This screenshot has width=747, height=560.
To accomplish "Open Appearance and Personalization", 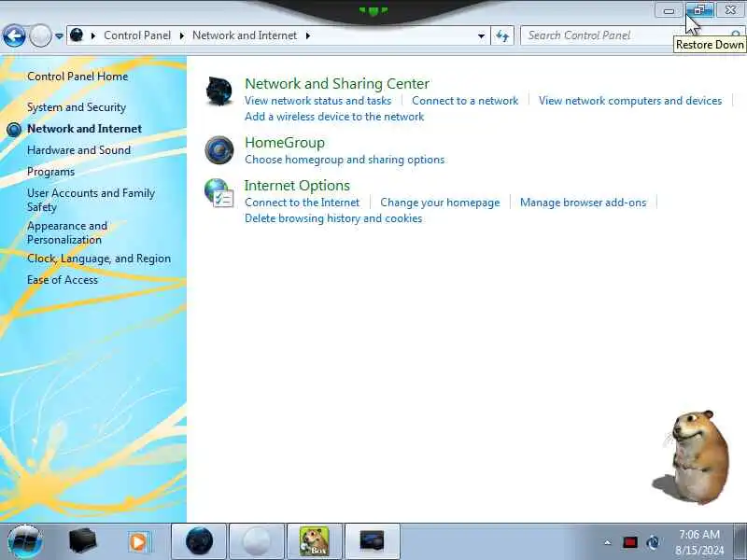I will [67, 232].
